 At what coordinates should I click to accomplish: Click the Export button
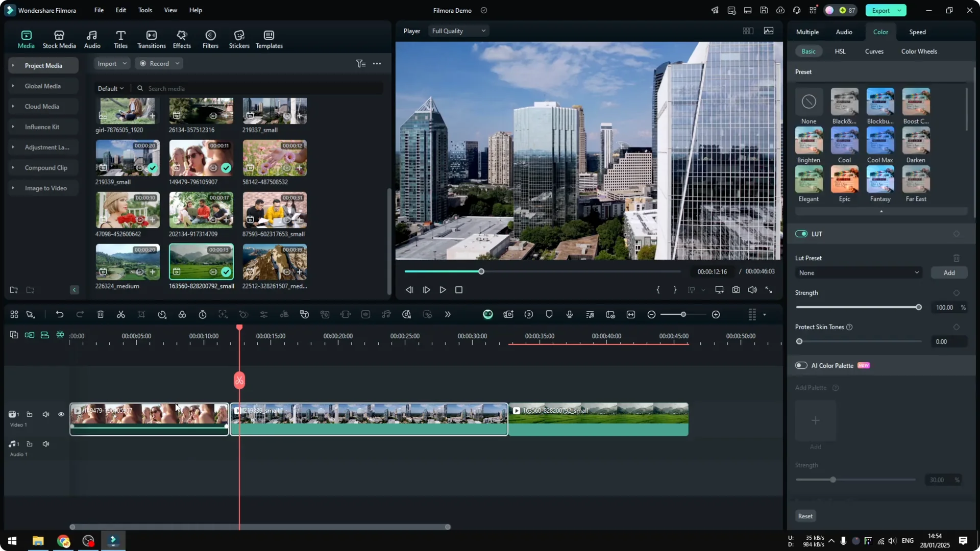[881, 10]
